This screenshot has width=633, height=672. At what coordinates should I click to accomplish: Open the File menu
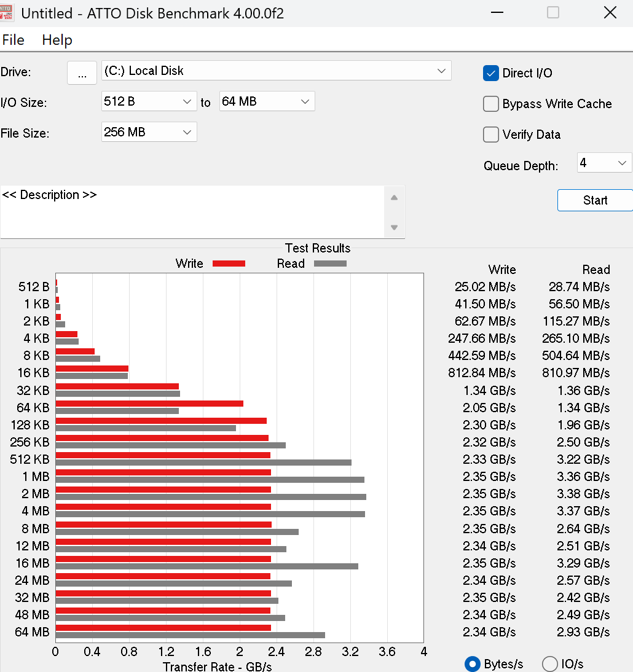pyautogui.click(x=14, y=40)
